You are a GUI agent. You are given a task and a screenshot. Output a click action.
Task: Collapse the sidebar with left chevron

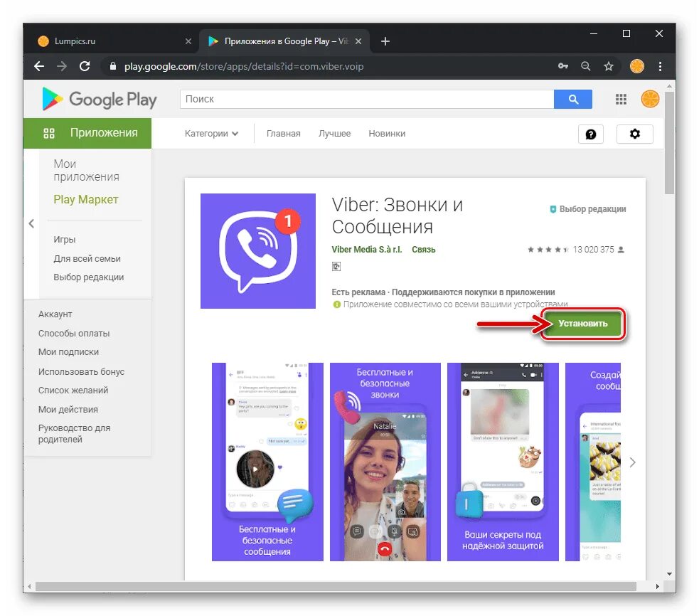pyautogui.click(x=31, y=223)
